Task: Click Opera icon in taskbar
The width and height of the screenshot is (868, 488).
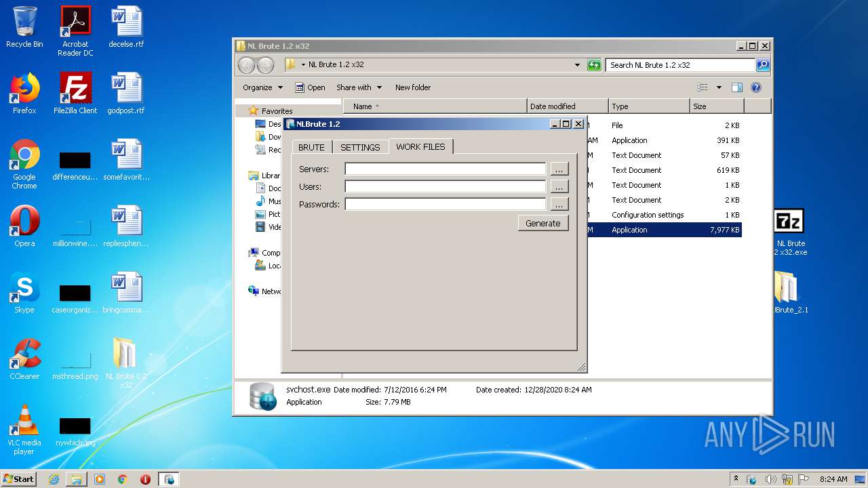Action: click(x=145, y=479)
